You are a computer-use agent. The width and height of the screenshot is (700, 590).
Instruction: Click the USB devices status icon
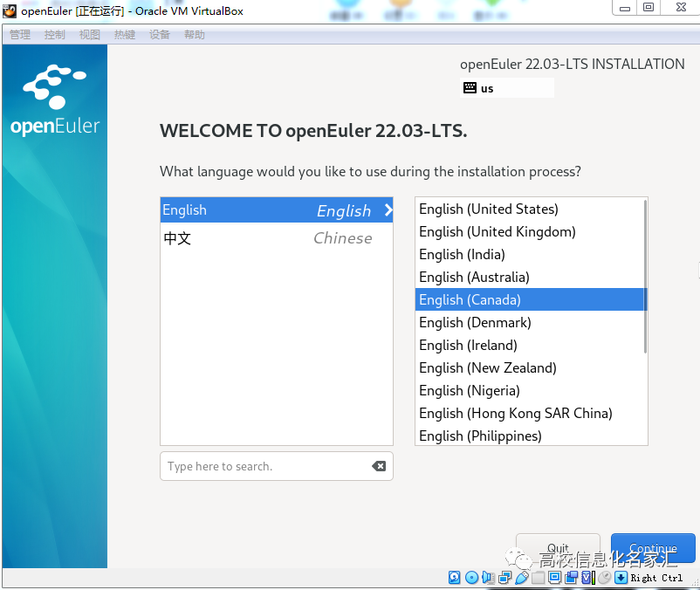(x=520, y=577)
